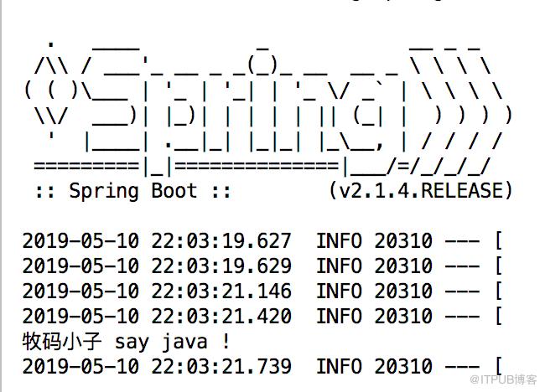Click the date on the 22:03:21.420 log line
The height and width of the screenshot is (392, 545).
81,316
